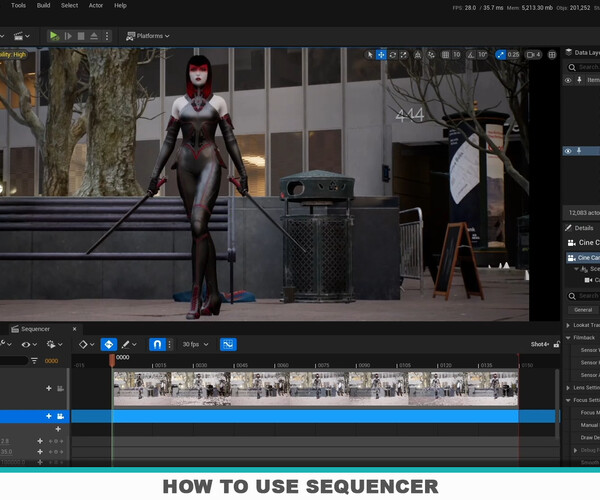Open the Curve Editor button
Screen dimensions: 600x500
[228, 345]
